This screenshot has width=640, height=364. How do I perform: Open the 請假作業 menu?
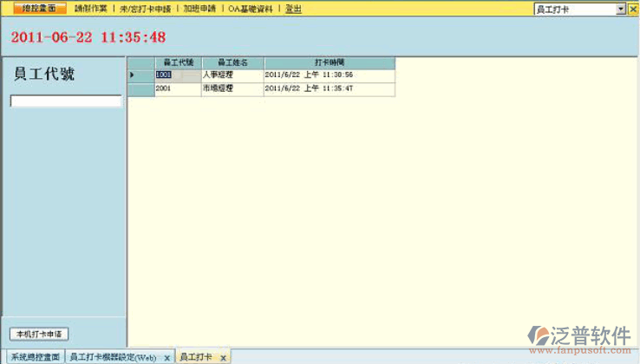coord(90,9)
